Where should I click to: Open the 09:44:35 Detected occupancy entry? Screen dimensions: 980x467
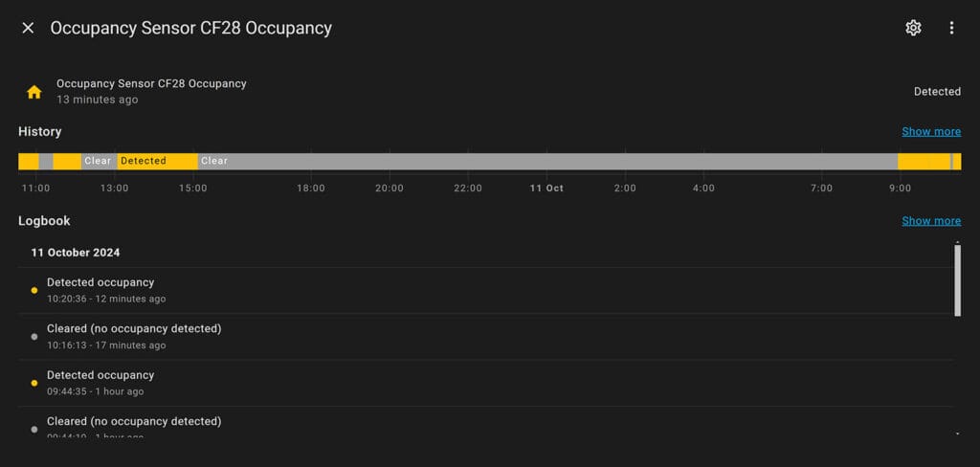(x=485, y=383)
